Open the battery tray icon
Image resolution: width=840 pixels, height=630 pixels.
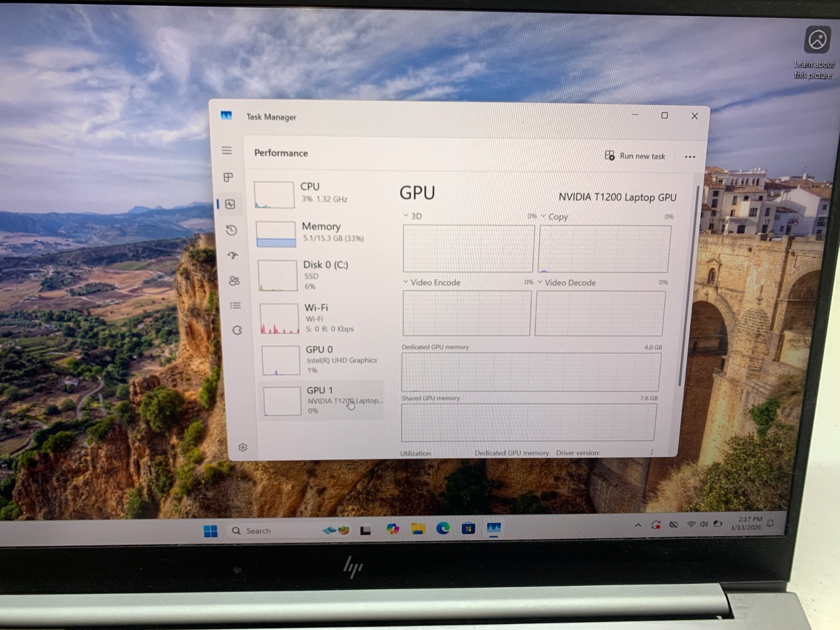pyautogui.click(x=718, y=524)
